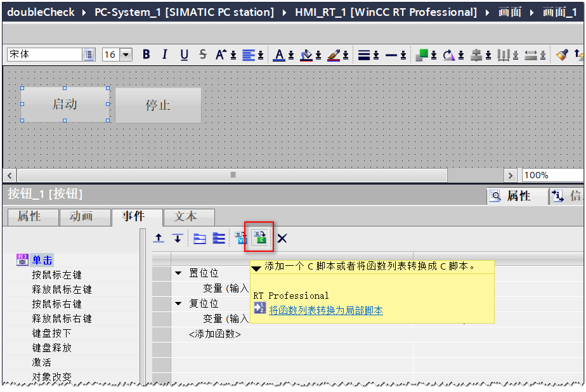
Task: Collapse the 置位位 function entry
Action: [x=178, y=273]
